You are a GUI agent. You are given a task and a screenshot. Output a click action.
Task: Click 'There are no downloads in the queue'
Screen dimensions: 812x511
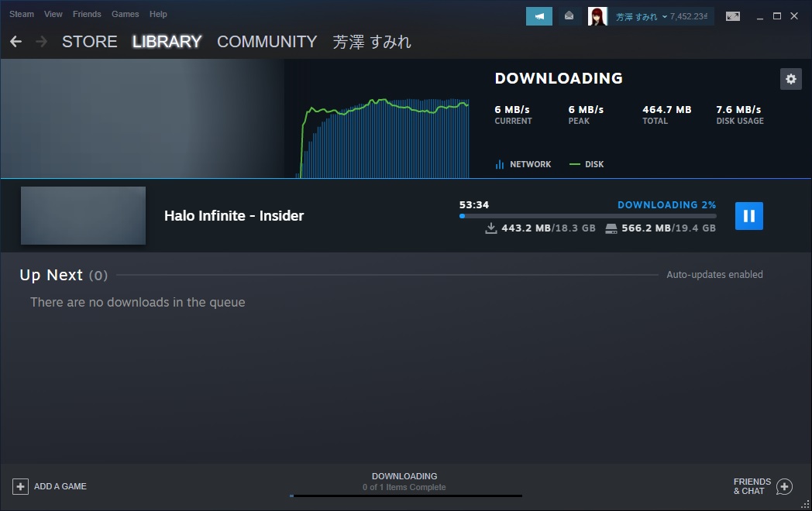(x=137, y=302)
